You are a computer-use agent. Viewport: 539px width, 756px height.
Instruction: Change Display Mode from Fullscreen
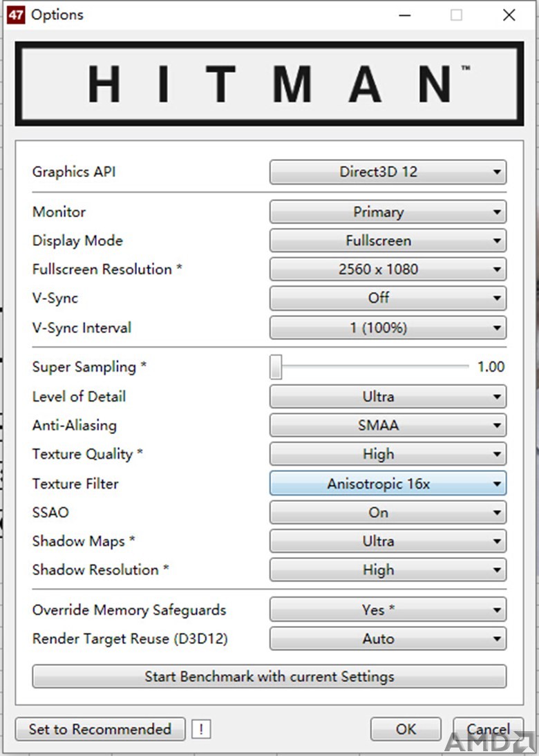point(388,240)
